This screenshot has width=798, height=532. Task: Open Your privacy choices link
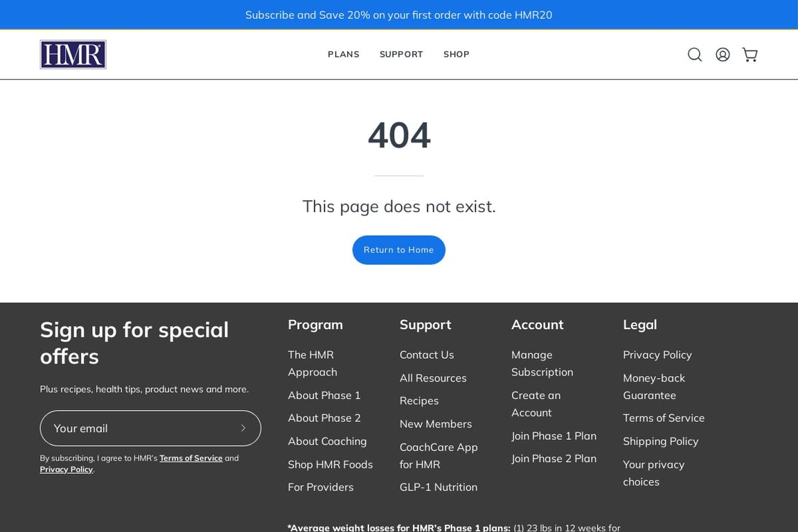(653, 473)
